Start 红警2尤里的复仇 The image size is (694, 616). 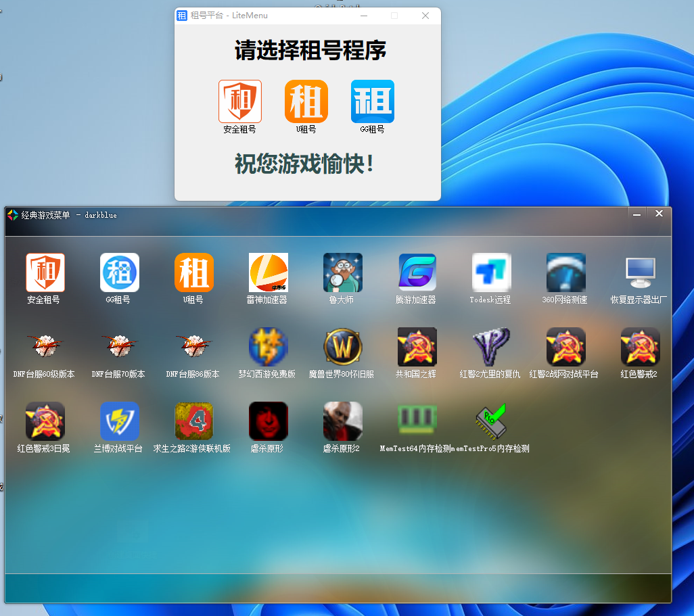[491, 347]
